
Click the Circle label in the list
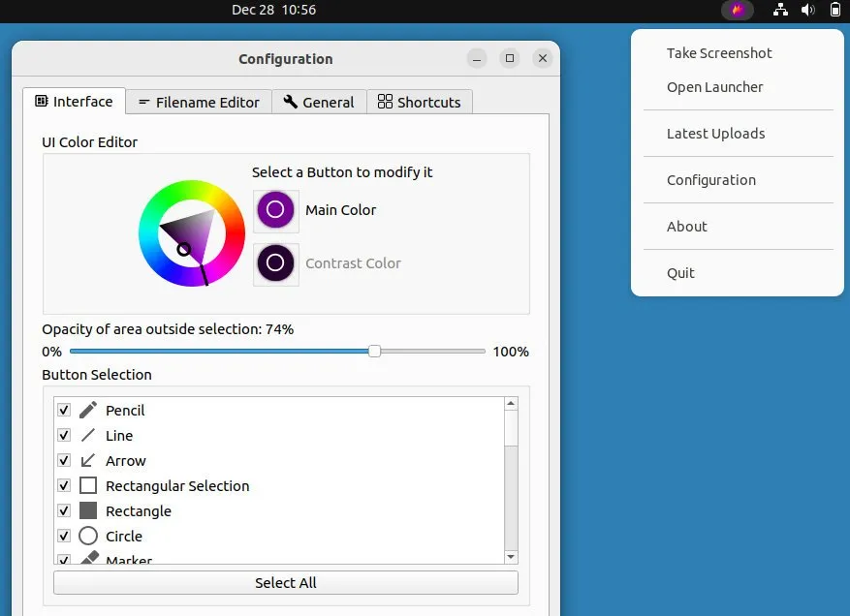[x=124, y=537]
